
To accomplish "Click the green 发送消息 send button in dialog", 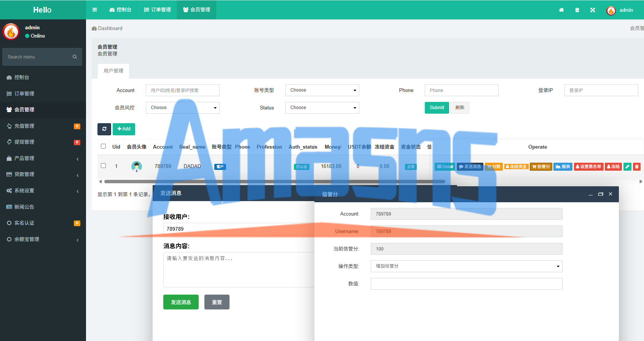I will (x=181, y=302).
